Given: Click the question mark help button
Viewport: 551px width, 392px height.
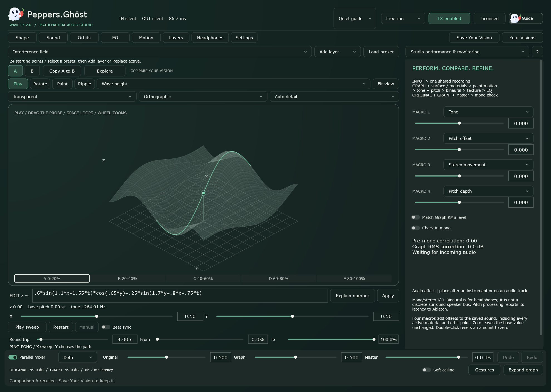Looking at the screenshot, I should (x=537, y=52).
